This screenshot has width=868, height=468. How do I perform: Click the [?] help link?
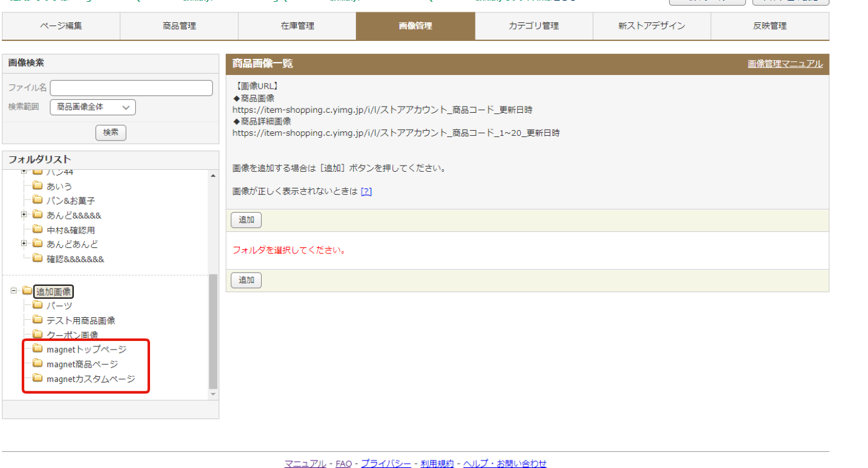[366, 192]
